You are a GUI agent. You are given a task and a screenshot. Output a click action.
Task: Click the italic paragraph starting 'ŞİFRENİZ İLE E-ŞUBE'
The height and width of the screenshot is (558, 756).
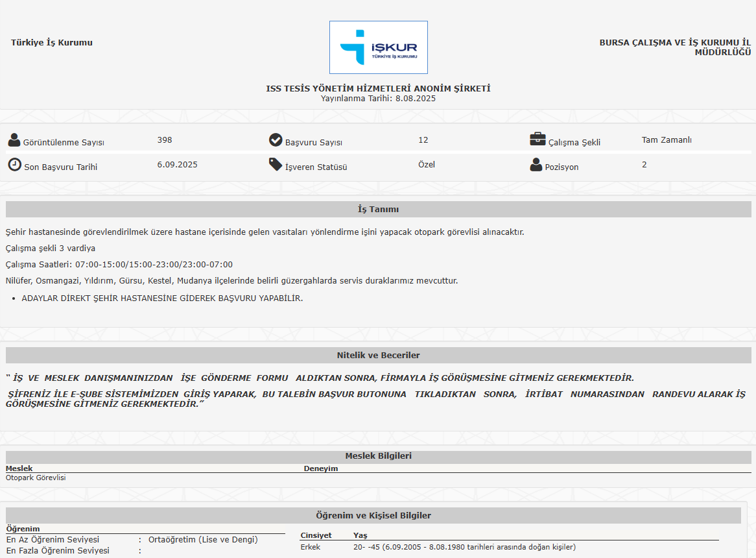click(375, 399)
